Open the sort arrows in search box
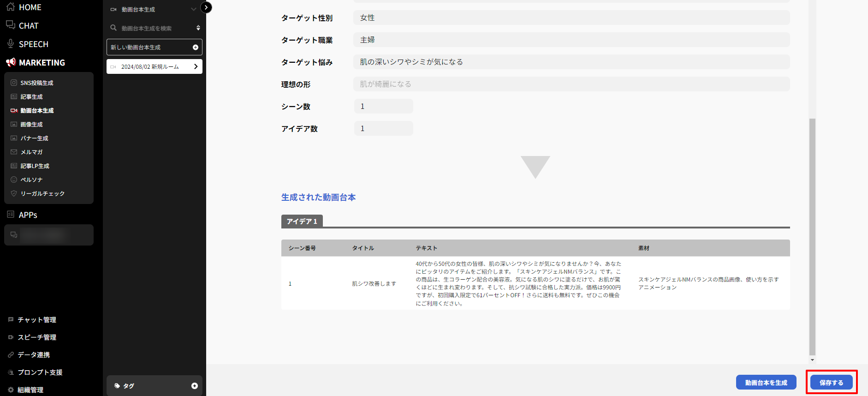The height and width of the screenshot is (396, 868). tap(198, 28)
